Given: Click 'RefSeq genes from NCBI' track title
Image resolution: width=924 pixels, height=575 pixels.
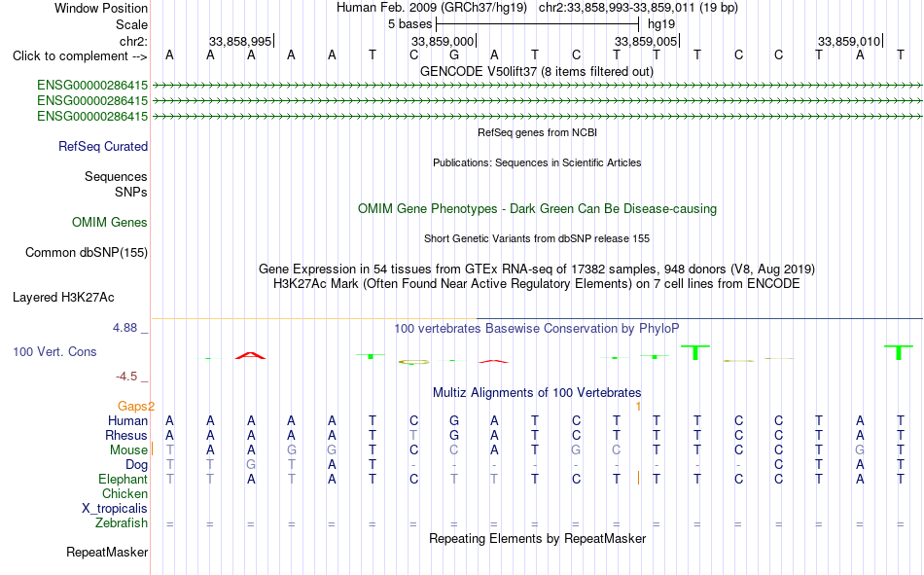Looking at the screenshot, I should [537, 132].
